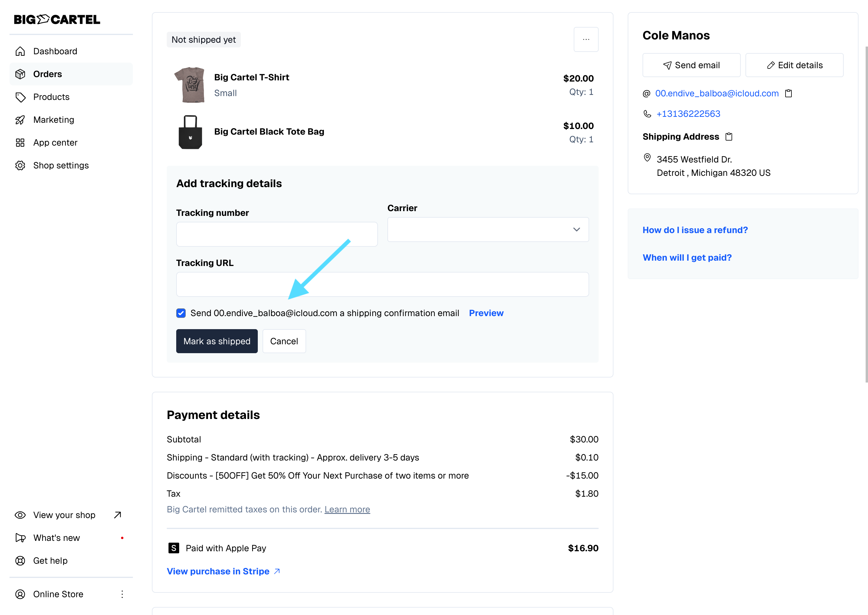Click the phone icon beside customer number
Image resolution: width=868 pixels, height=615 pixels.
coord(647,114)
